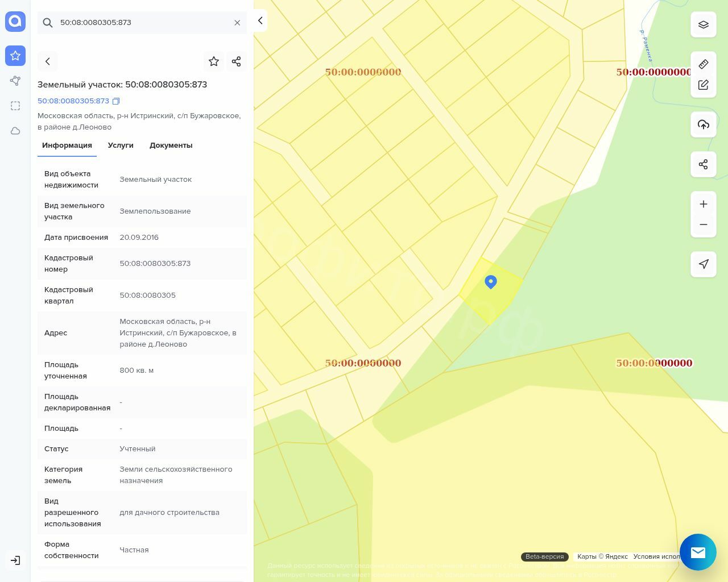Viewport: 728px width, 582px height.
Task: Activate the map edit drawing tool
Action: 704,85
